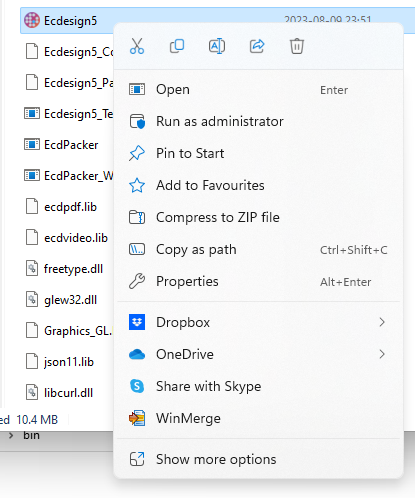
Task: Select the Ecdesign5_Te file
Action: (79, 114)
